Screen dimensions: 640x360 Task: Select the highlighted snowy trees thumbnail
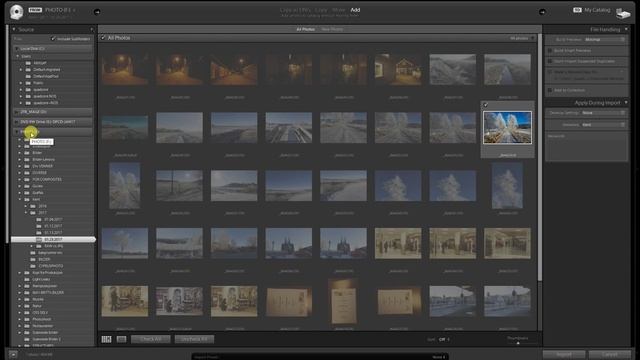pos(507,128)
